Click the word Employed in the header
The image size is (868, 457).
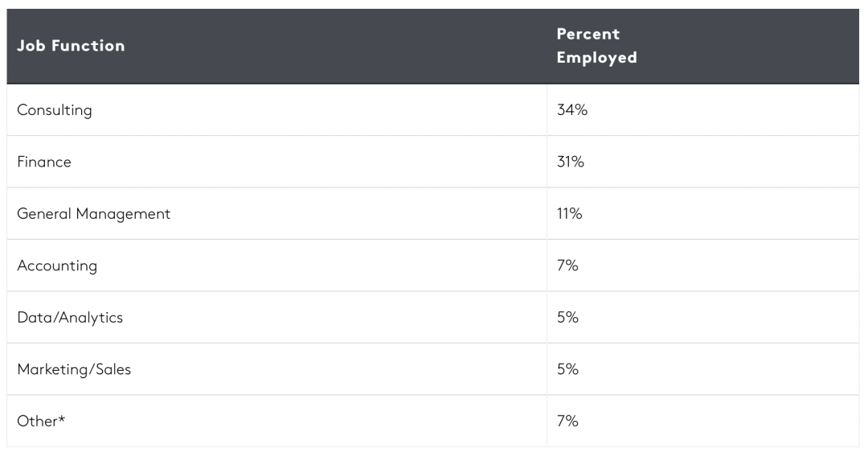(596, 58)
